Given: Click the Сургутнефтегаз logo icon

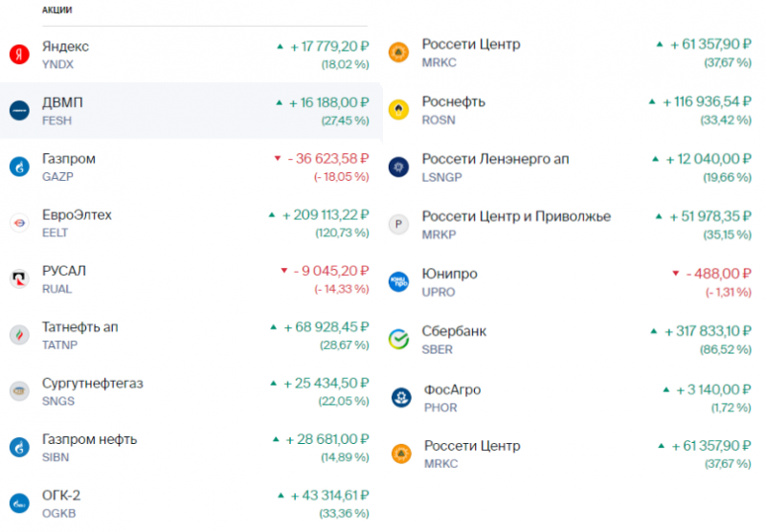Looking at the screenshot, I should click(x=19, y=391).
